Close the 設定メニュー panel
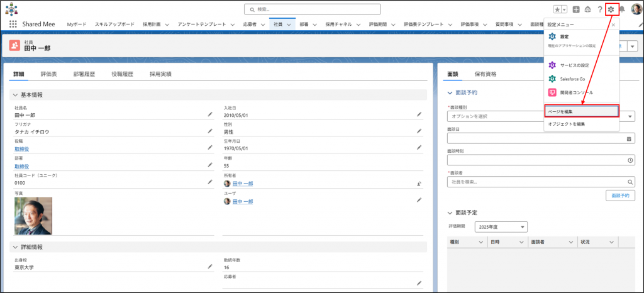This screenshot has width=644, height=293. 613,25
